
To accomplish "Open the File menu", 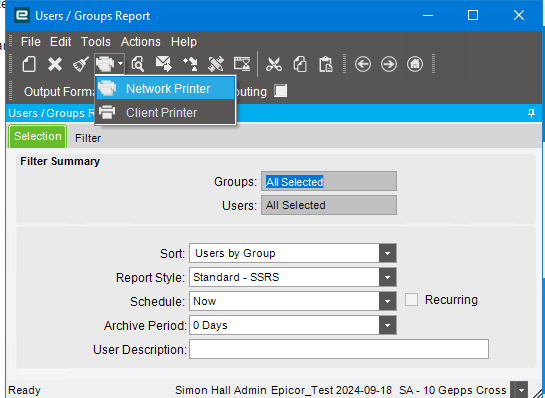I will tap(31, 42).
